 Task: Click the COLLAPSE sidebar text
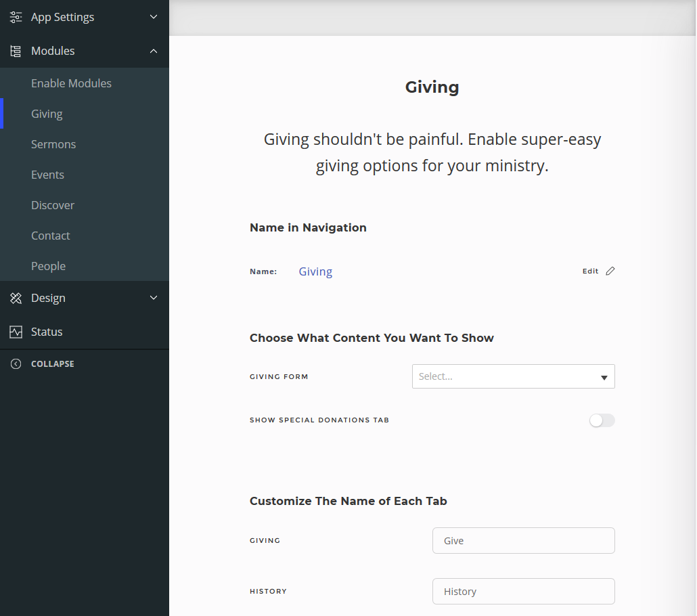click(x=53, y=364)
